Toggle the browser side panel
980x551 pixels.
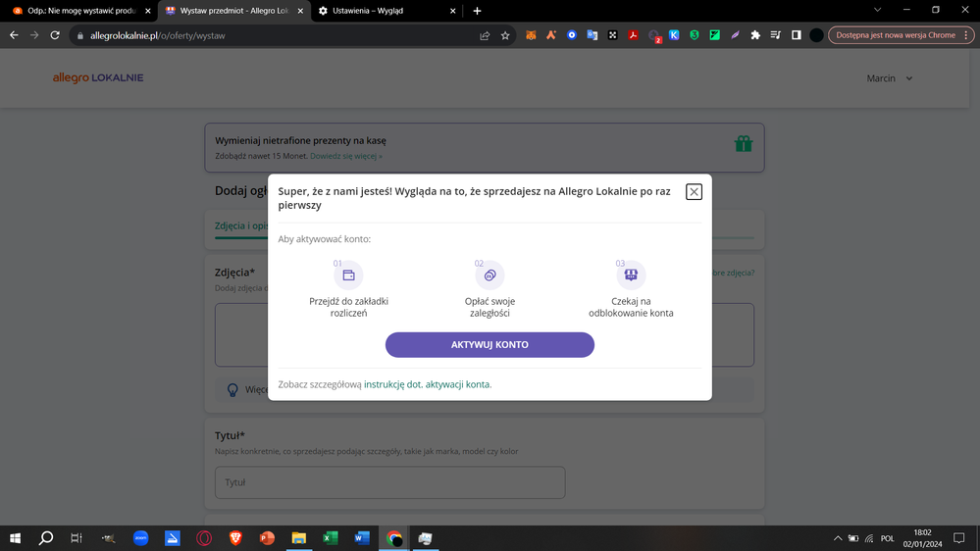pos(797,35)
